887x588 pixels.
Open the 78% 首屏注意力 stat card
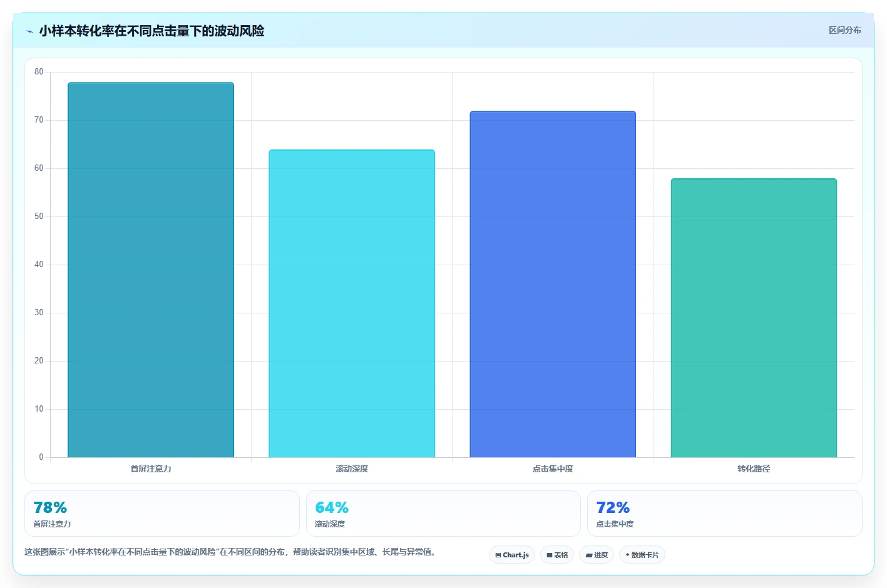[162, 514]
